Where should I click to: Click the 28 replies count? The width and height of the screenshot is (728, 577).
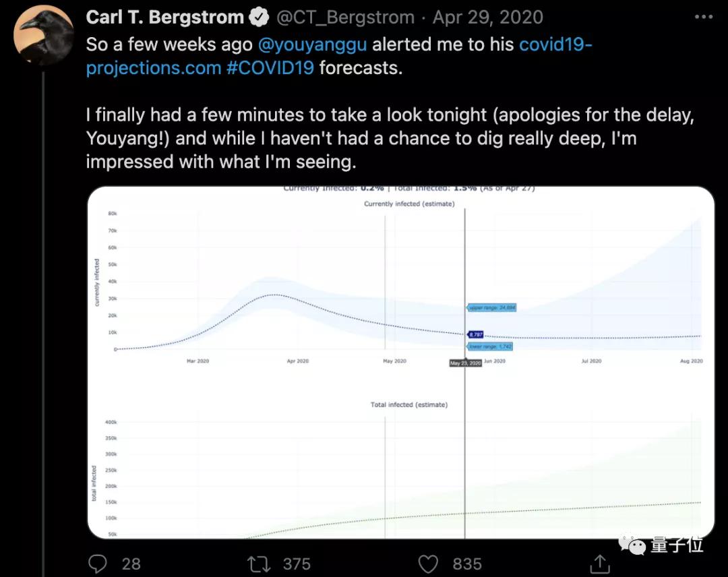(131, 564)
